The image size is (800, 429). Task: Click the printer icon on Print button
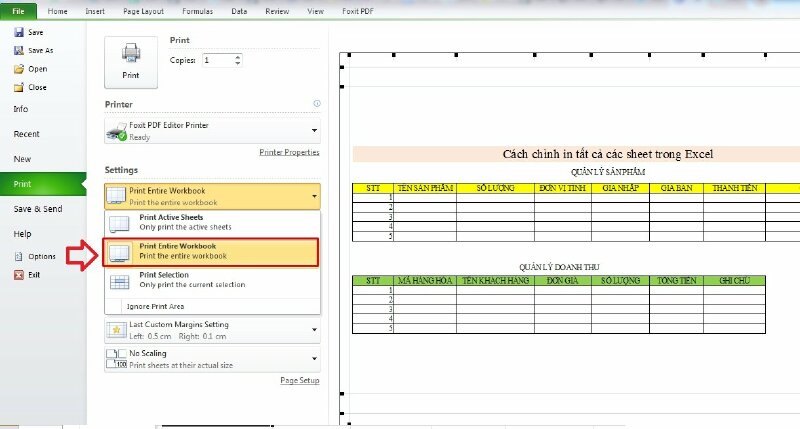tap(131, 53)
